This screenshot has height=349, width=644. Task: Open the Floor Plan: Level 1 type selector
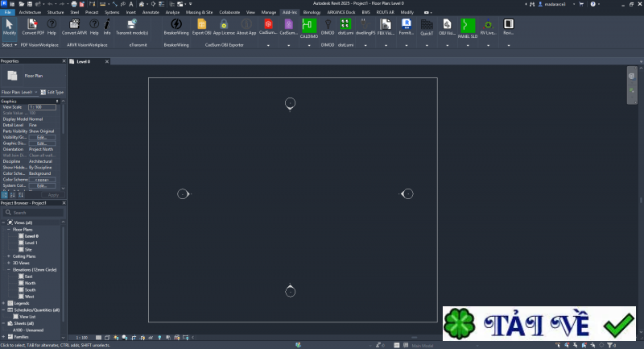[x=19, y=92]
